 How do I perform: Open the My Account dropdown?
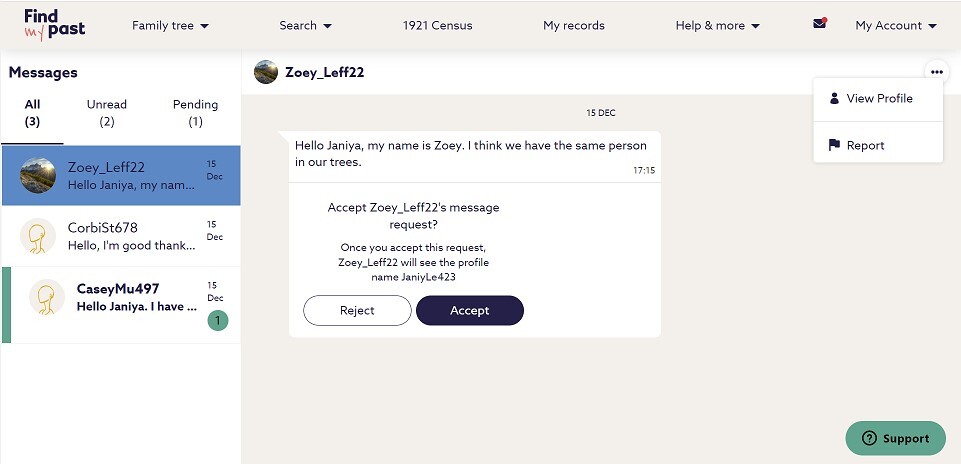(896, 25)
